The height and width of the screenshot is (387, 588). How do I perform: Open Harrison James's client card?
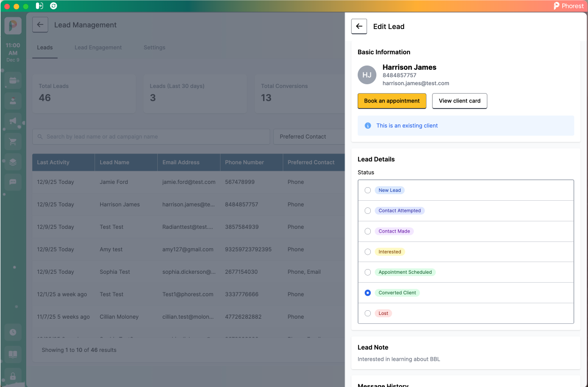click(x=459, y=101)
